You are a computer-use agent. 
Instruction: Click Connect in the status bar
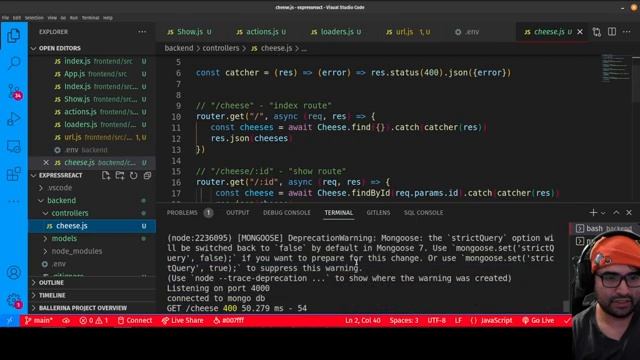[x=135, y=321]
